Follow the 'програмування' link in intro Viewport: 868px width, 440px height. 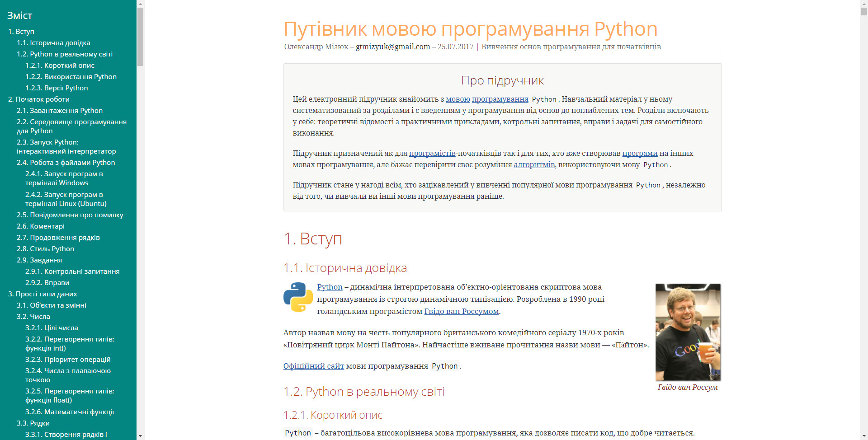(500, 99)
